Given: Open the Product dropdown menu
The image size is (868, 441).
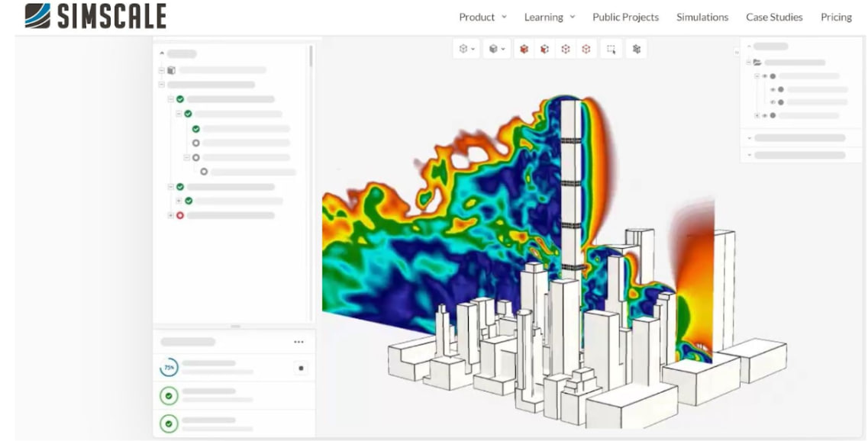Looking at the screenshot, I should coord(482,17).
